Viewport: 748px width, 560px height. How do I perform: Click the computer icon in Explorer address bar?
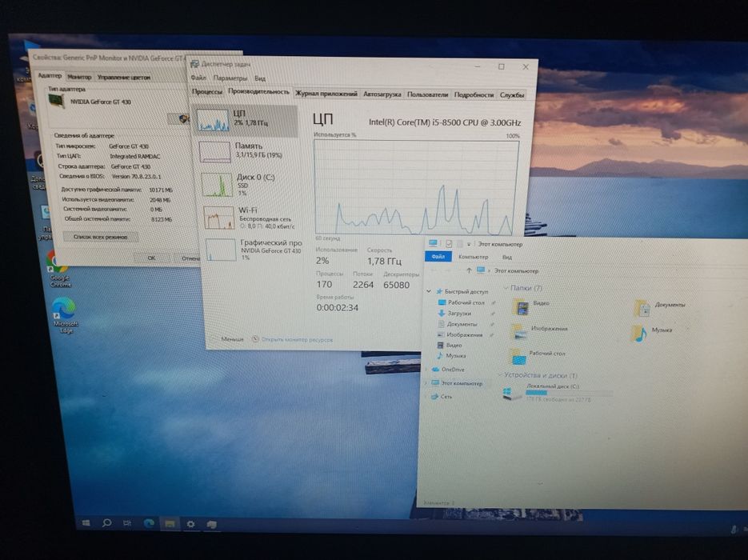tap(481, 270)
